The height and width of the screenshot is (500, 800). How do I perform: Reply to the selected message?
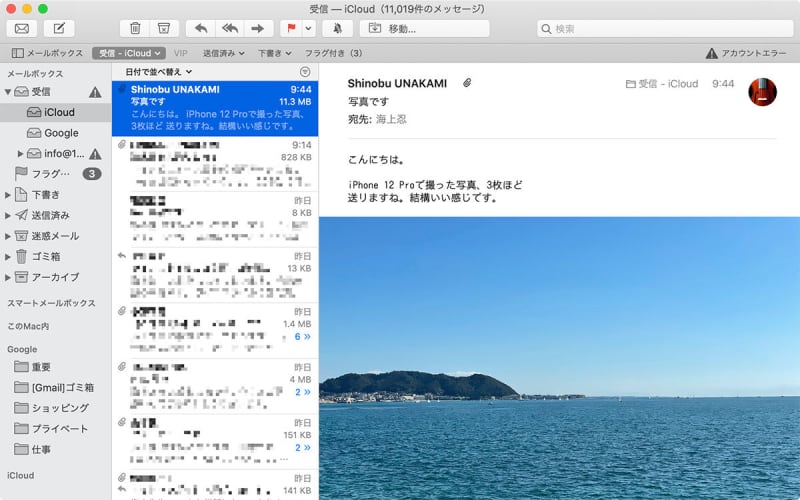[201, 29]
